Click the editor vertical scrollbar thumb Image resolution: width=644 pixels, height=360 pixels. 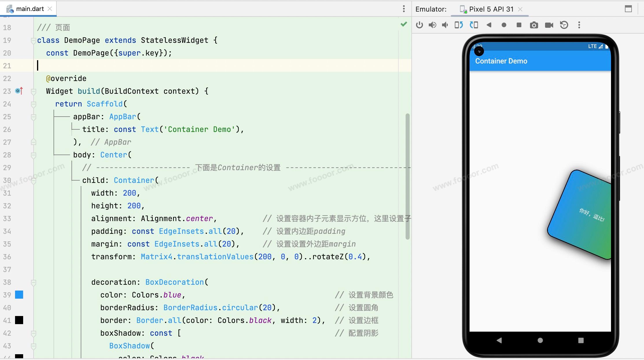coord(407,177)
